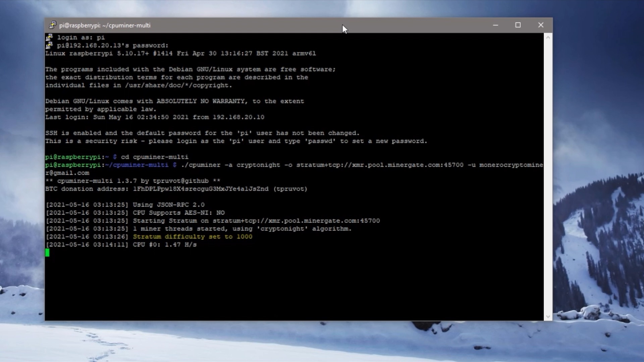Click the 'cd cpuminer-multi' command text
Viewport: 644px width, 362px height.
click(x=154, y=157)
